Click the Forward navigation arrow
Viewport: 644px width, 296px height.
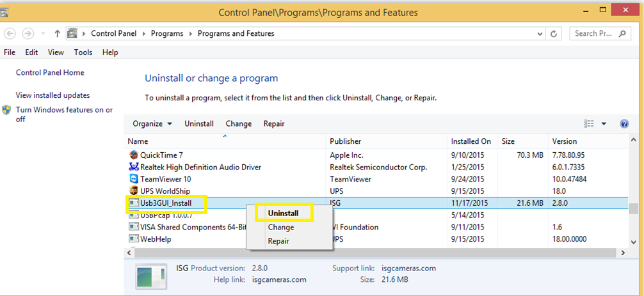point(28,34)
